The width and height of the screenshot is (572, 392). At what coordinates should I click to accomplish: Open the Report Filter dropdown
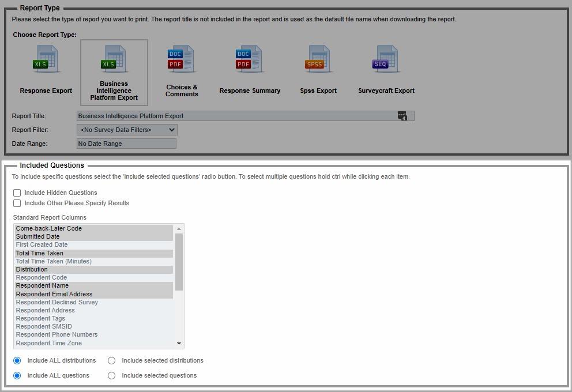127,130
